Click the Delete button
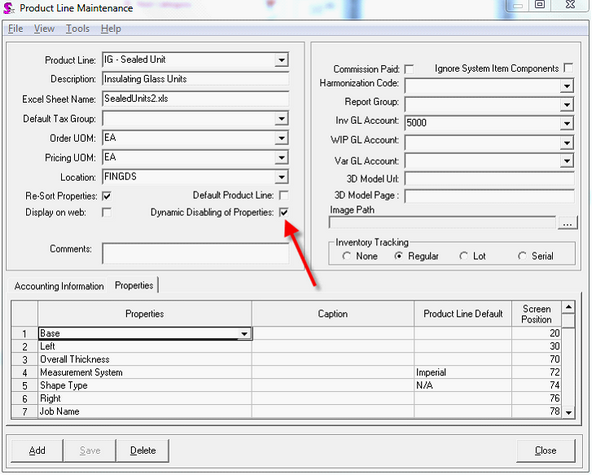 pyautogui.click(x=143, y=451)
